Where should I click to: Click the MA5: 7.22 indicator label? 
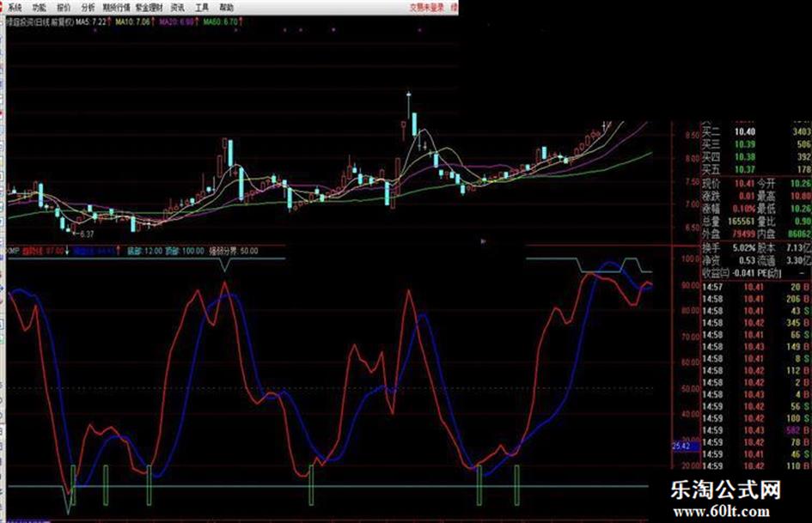tap(91, 21)
